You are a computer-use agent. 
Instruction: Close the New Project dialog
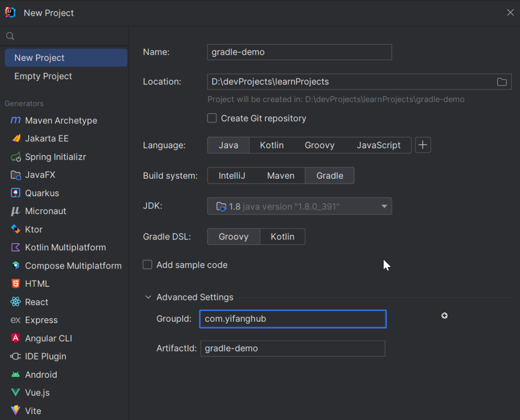pyautogui.click(x=510, y=12)
